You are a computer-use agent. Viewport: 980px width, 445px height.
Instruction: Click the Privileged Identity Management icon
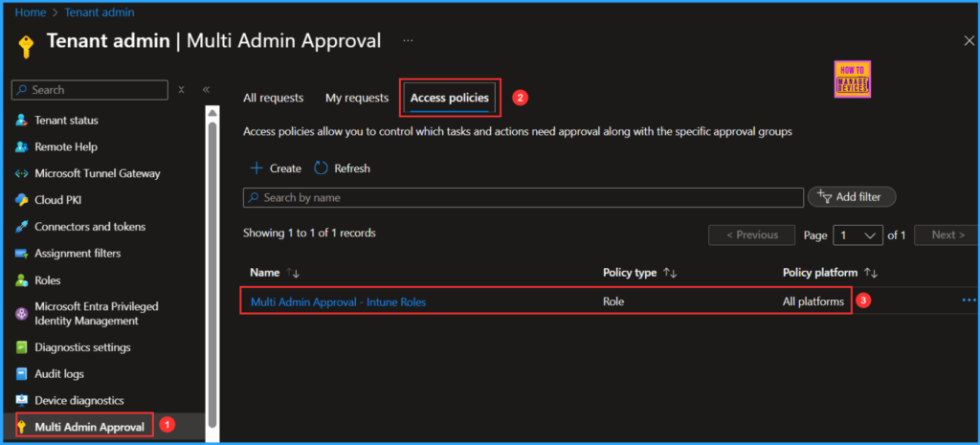click(x=22, y=314)
